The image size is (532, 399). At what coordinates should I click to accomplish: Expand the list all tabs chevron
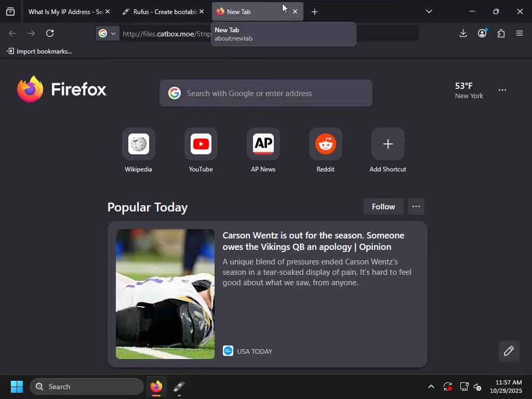(x=429, y=11)
